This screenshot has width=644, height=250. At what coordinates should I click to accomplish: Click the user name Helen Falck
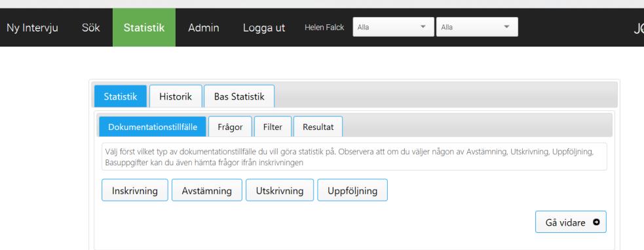324,28
